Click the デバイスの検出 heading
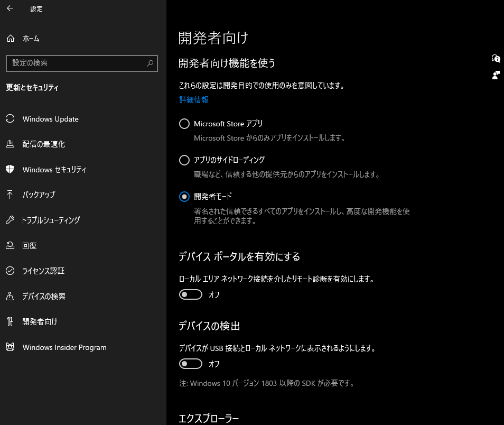Image resolution: width=504 pixels, height=425 pixels. (x=209, y=326)
